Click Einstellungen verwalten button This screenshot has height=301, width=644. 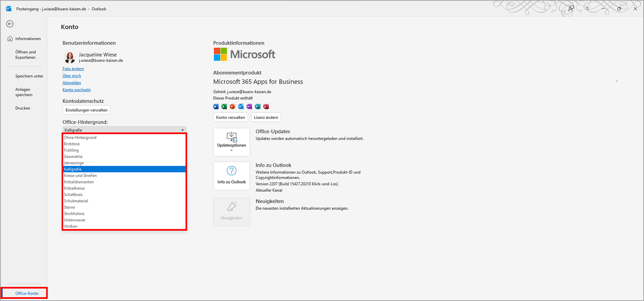coord(86,110)
